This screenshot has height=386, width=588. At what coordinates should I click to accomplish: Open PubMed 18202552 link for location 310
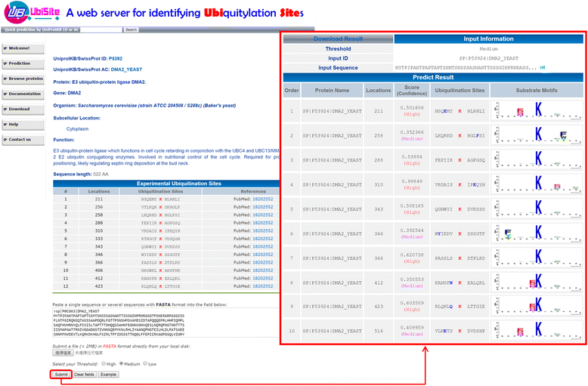(x=262, y=231)
